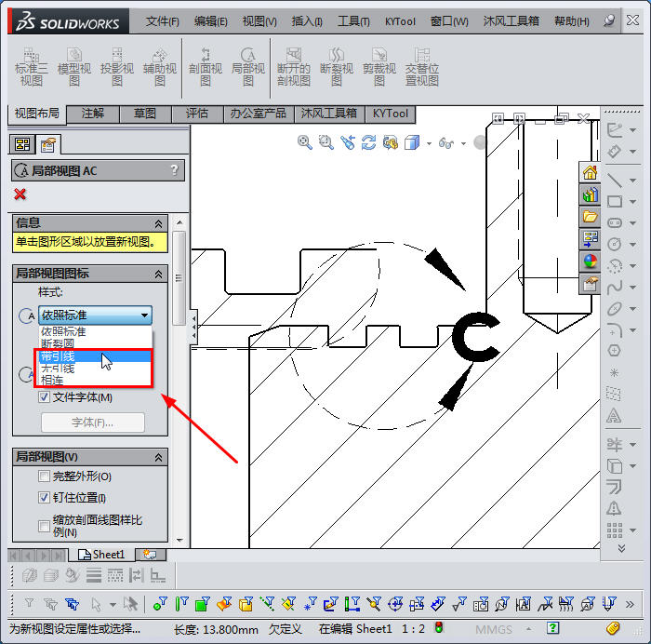Toggle the 文件字体(M) checkbox

[x=45, y=397]
